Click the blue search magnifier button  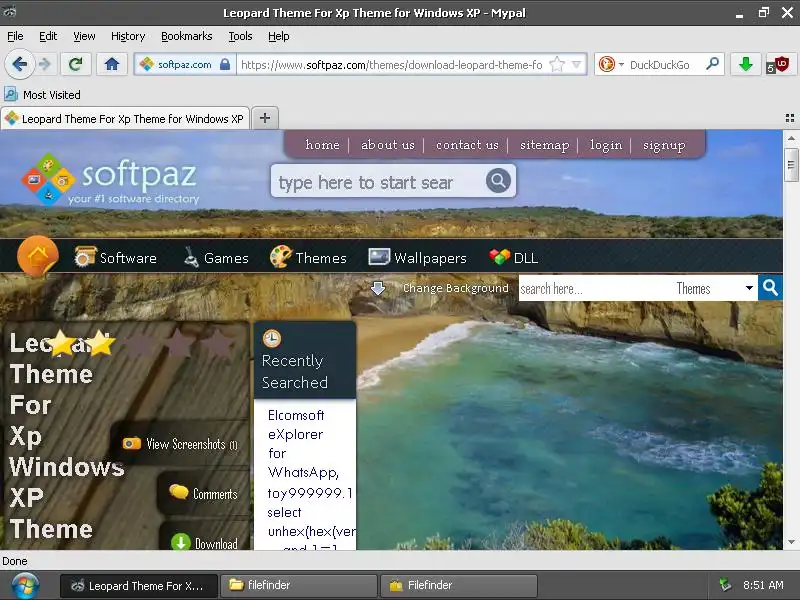click(770, 288)
